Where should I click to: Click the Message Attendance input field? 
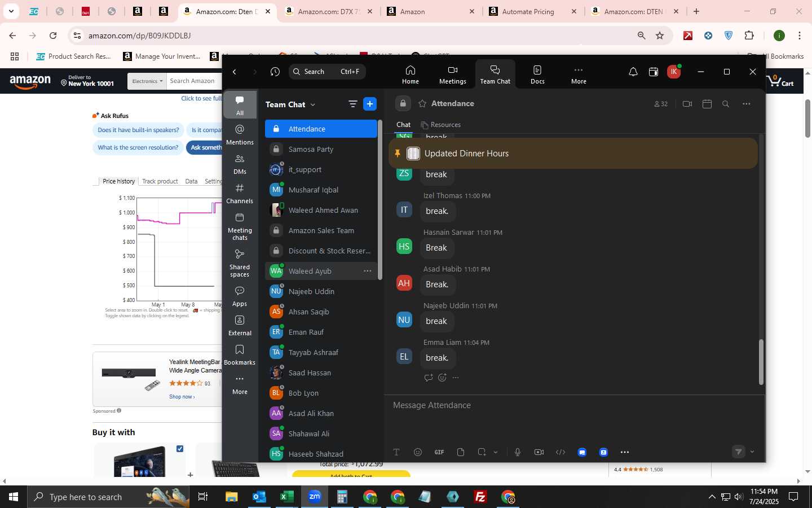pos(573,405)
